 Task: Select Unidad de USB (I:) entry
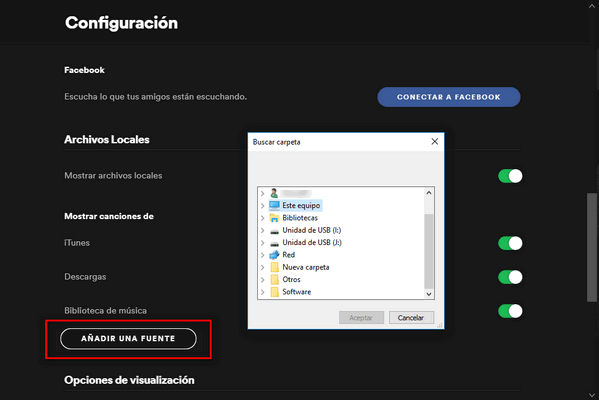[312, 230]
